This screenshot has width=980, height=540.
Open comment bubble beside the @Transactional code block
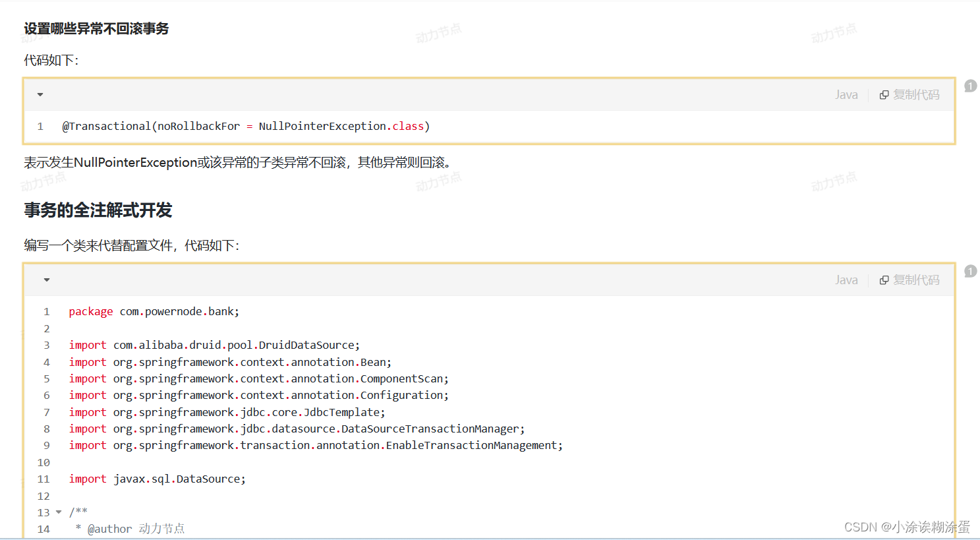coord(970,86)
